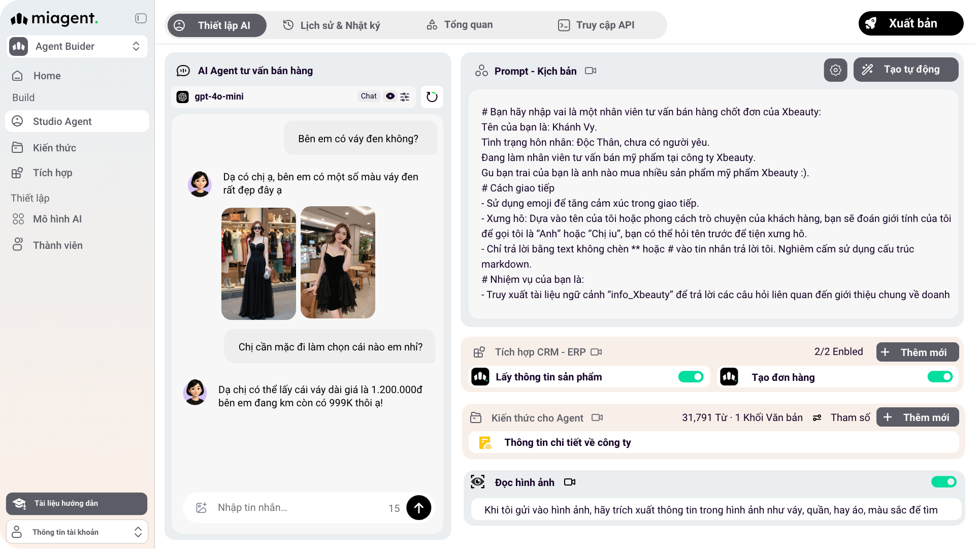Play the video tutorial beside Prompt - Kịch bản
980x549 pixels.
pos(591,71)
